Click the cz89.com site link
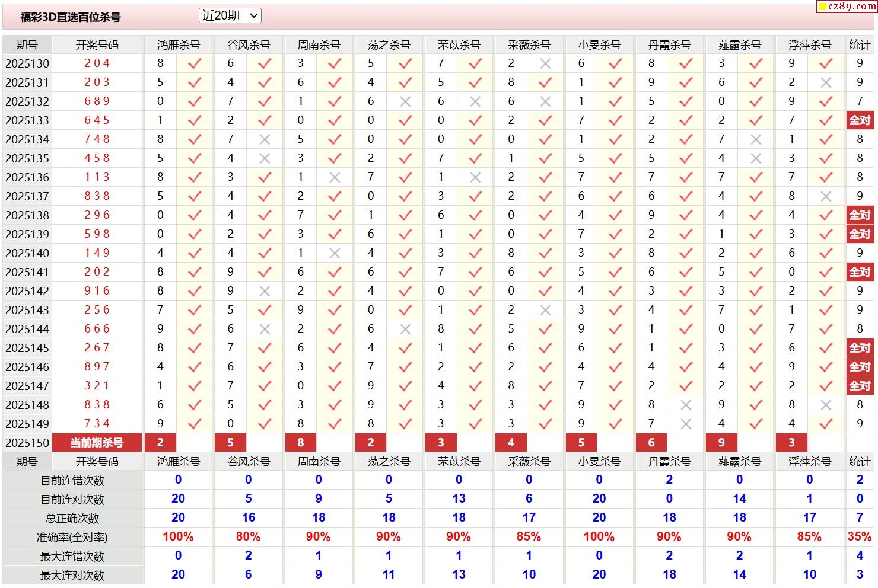 pos(851,7)
